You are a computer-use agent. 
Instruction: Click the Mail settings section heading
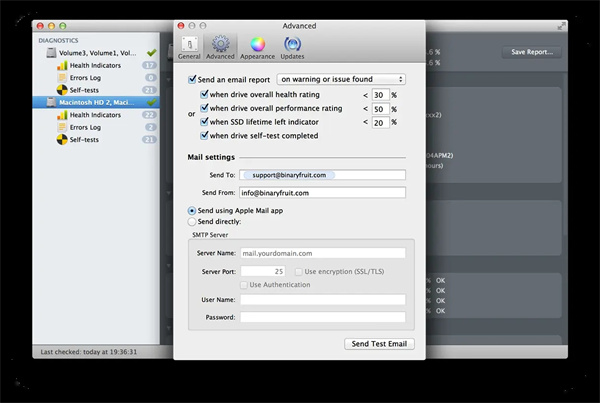coord(211,157)
